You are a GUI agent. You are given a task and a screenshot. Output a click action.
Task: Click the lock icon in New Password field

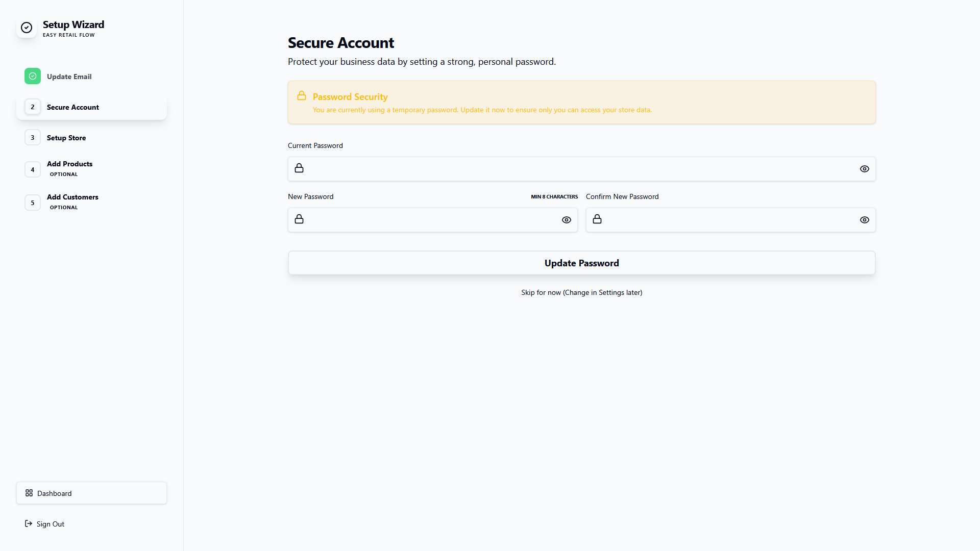pos(299,219)
